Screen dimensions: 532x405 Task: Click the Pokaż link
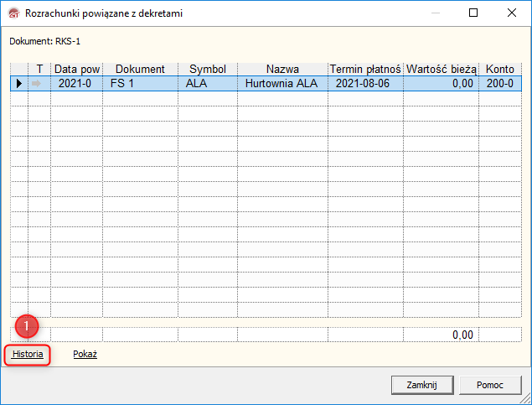85,354
